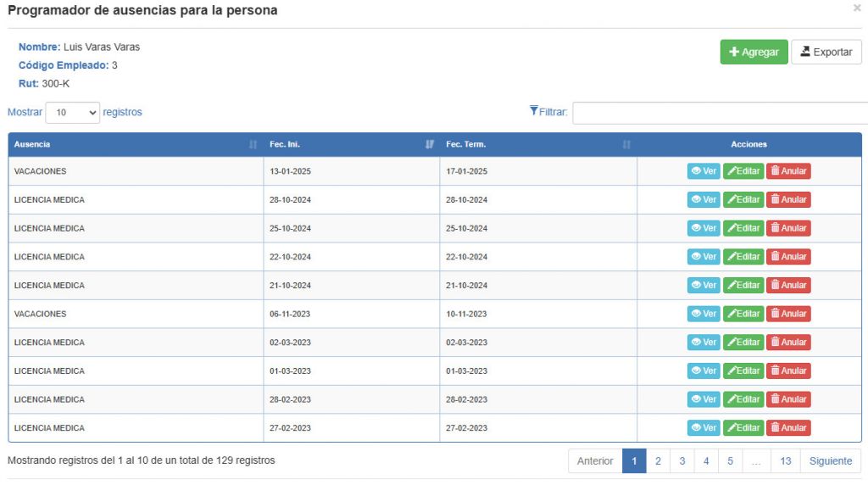Image resolution: width=868 pixels, height=485 pixels.
Task: Anular the 13-01-2025 VACACIONES record
Action: point(788,171)
